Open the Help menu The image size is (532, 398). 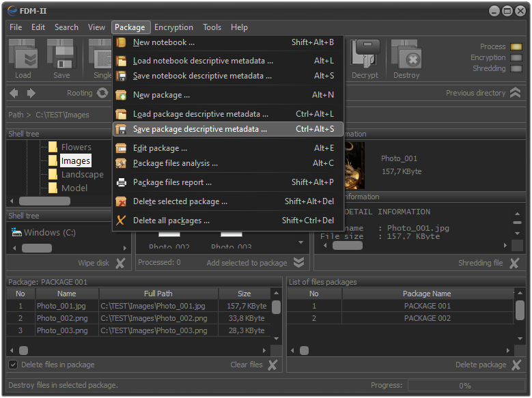coord(239,27)
